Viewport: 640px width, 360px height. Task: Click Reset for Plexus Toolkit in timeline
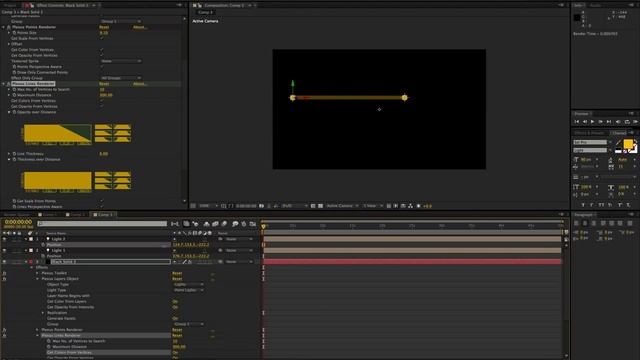(177, 273)
